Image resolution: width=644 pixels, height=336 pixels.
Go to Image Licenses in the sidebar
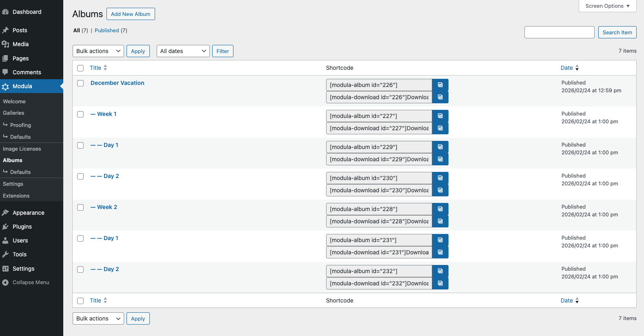tap(22, 149)
